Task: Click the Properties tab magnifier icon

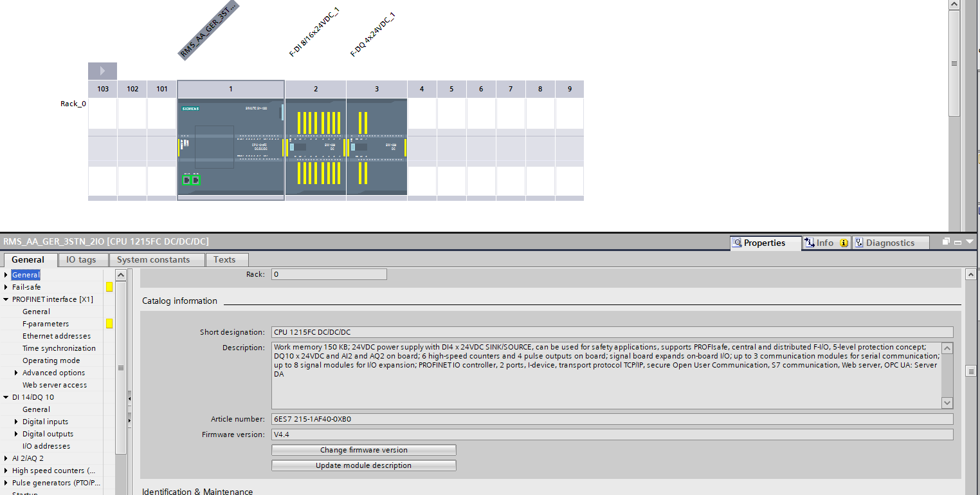Action: (737, 243)
